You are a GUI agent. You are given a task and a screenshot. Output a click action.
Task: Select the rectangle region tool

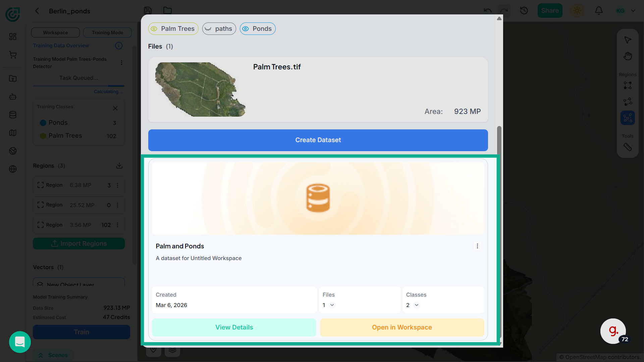[628, 85]
